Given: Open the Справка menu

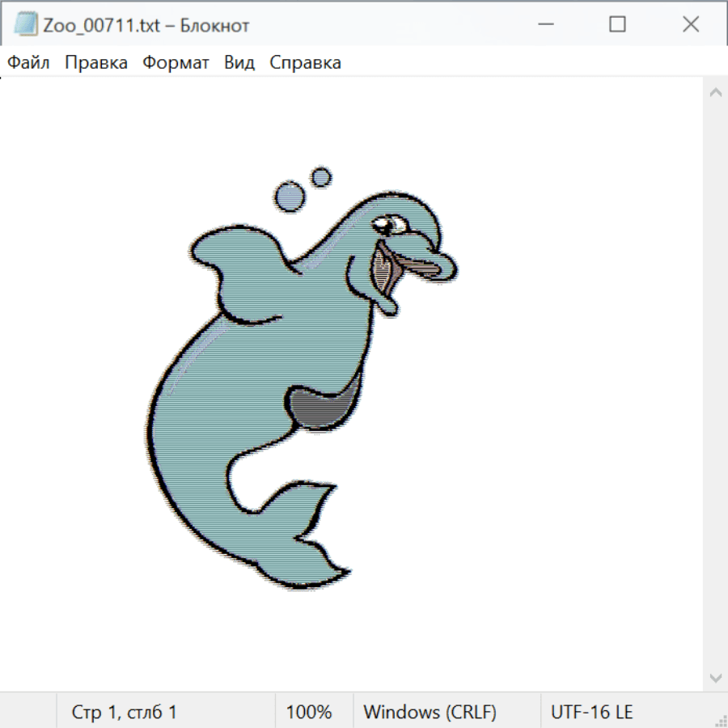Looking at the screenshot, I should coord(305,62).
